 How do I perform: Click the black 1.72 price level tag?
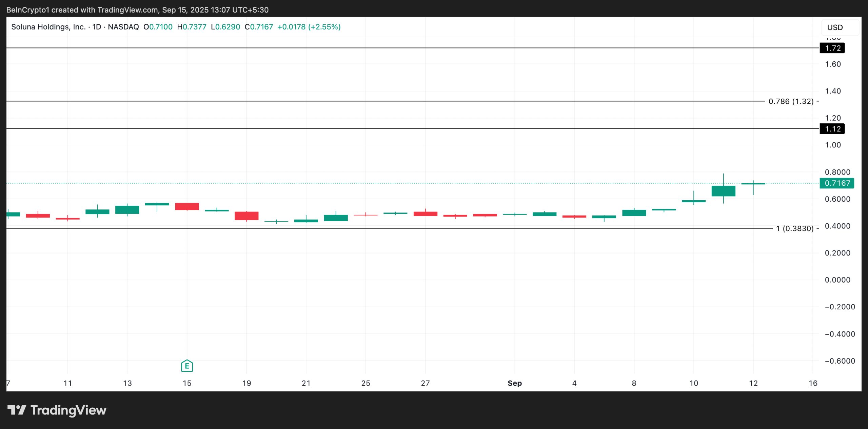[x=833, y=48]
